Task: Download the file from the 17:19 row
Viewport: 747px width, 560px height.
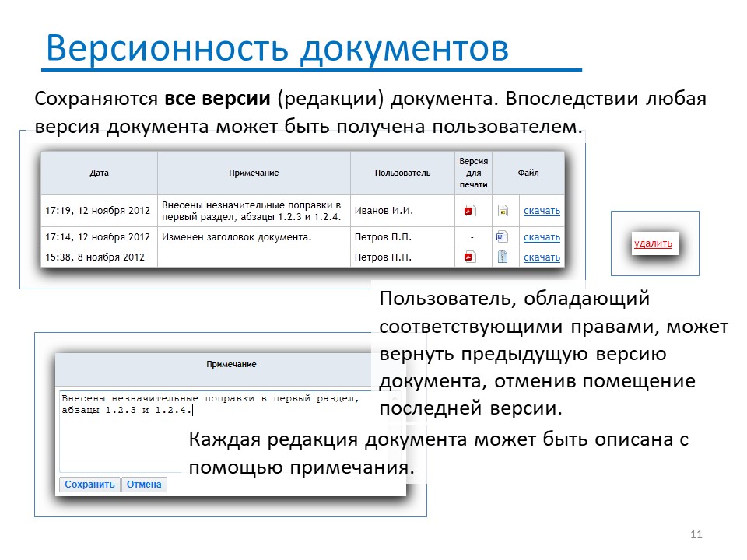Action: 542,211
